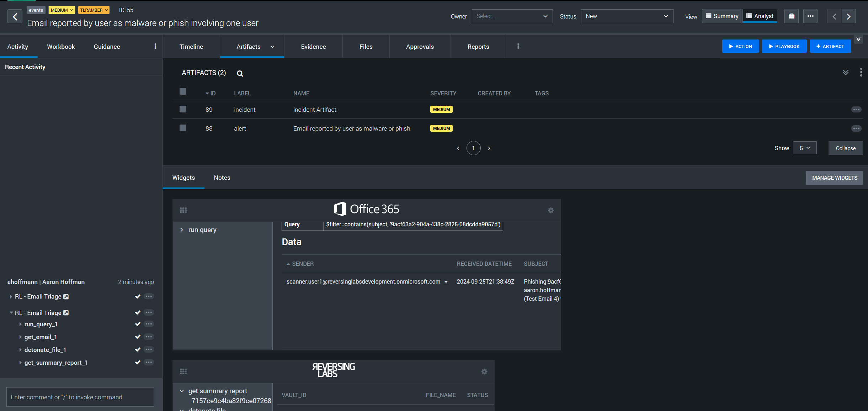Viewport: 868px width, 411px height.
Task: Check the incident Artifact row checkbox
Action: click(183, 109)
